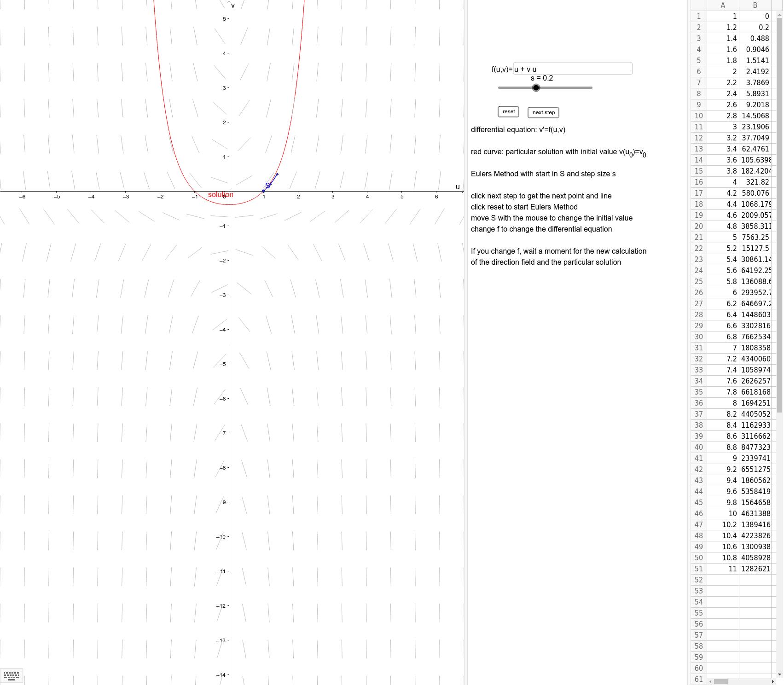This screenshot has height=686, width=784.
Task: Click the u axis label
Action: click(458, 186)
